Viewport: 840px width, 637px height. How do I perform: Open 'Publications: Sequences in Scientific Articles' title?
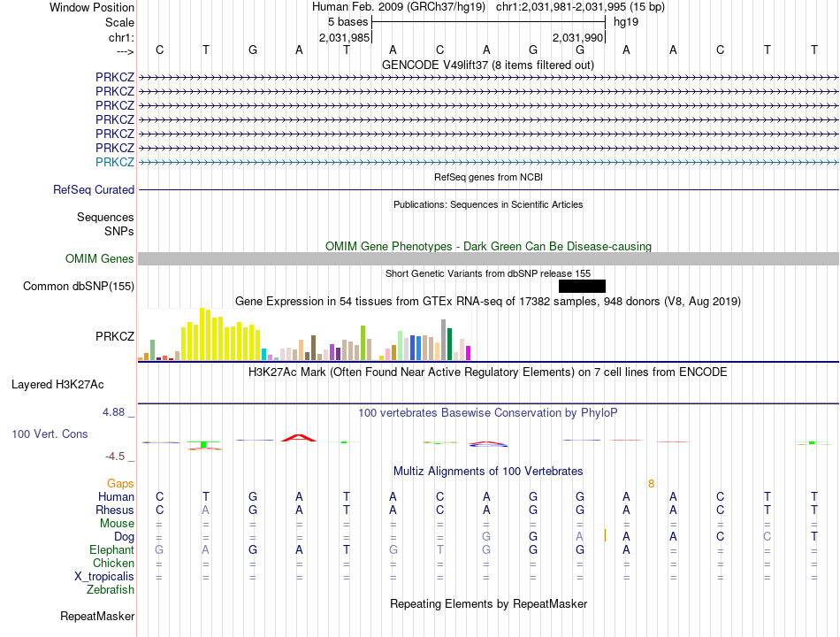(x=488, y=204)
